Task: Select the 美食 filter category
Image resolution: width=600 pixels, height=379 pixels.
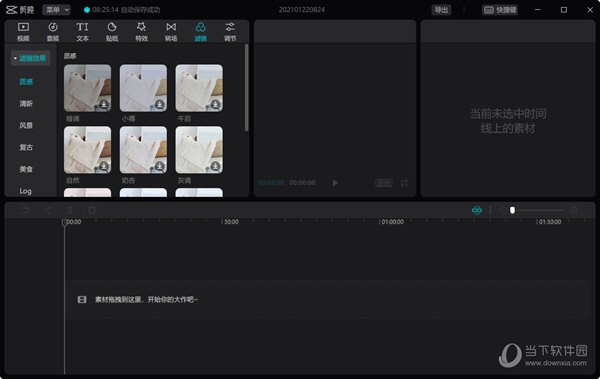Action: point(26,169)
